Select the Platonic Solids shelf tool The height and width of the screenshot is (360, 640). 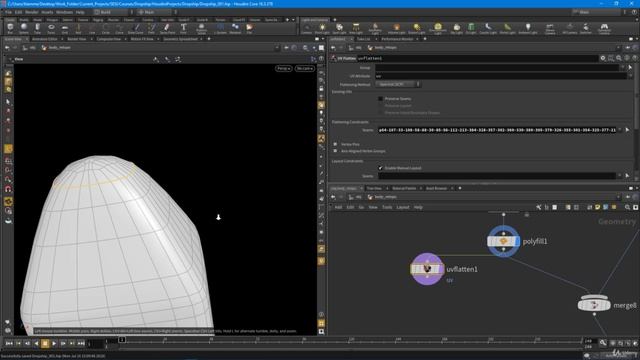(201, 29)
